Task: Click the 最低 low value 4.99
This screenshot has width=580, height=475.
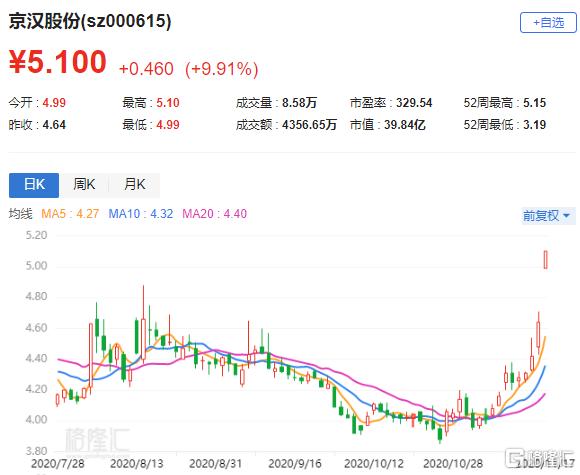Action: point(168,125)
